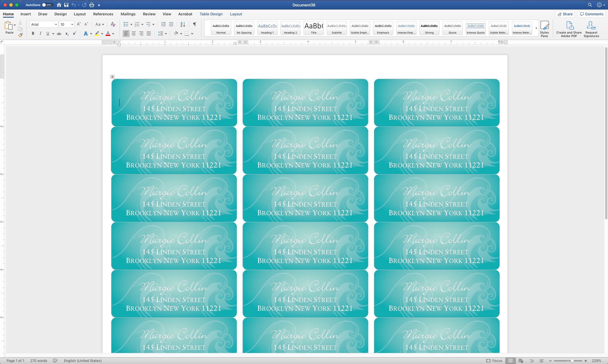The height and width of the screenshot is (364, 608).
Task: Click the Sort A to Z icon
Action: click(183, 24)
